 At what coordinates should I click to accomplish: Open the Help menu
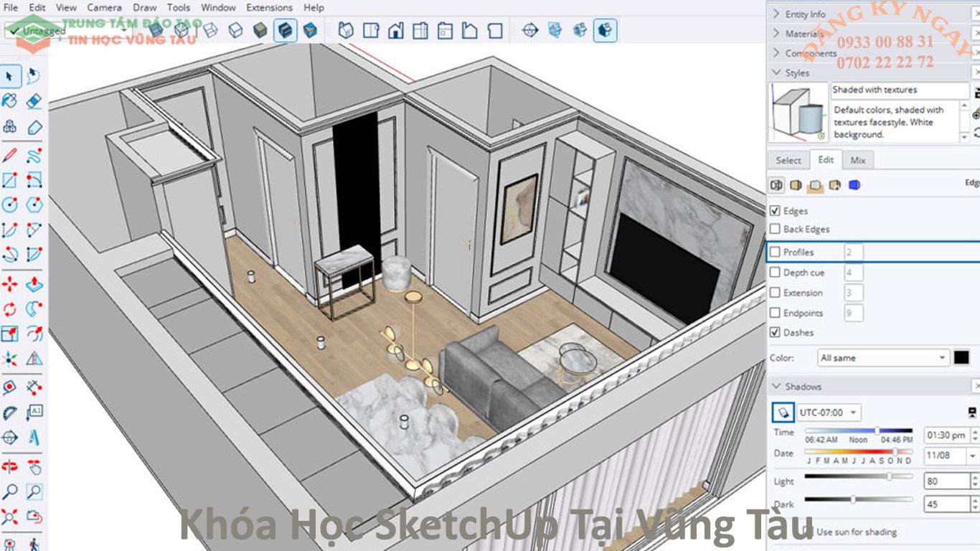coord(314,7)
